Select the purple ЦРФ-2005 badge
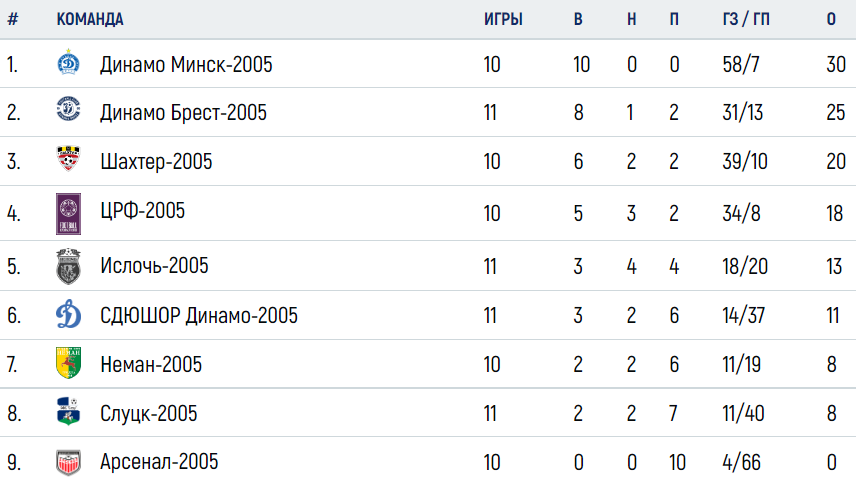Image resolution: width=856 pixels, height=484 pixels. 68,214
